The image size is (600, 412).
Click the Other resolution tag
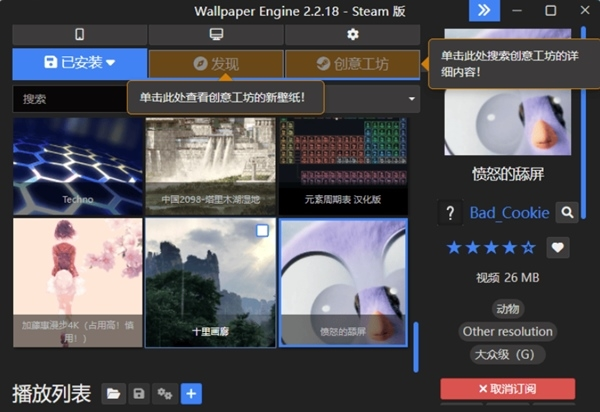click(x=508, y=331)
